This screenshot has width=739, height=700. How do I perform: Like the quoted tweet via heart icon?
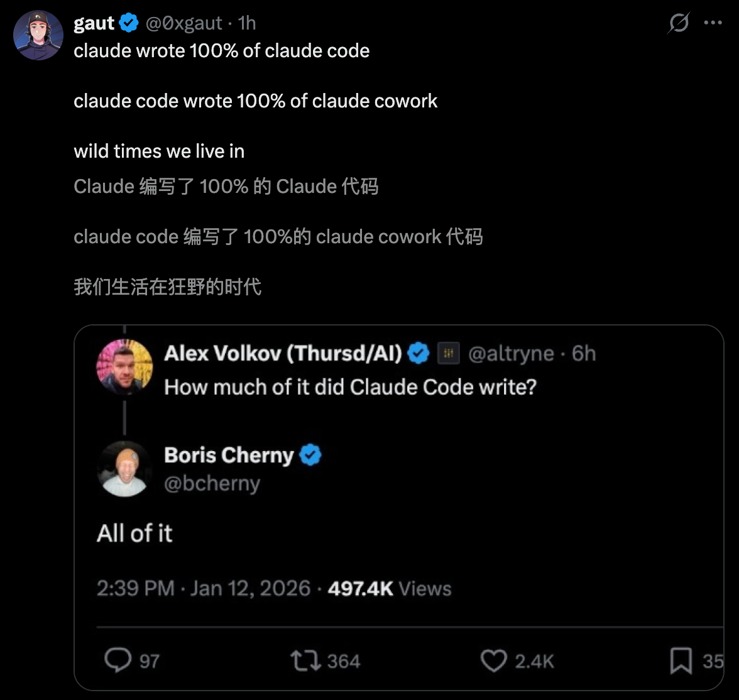pos(493,660)
